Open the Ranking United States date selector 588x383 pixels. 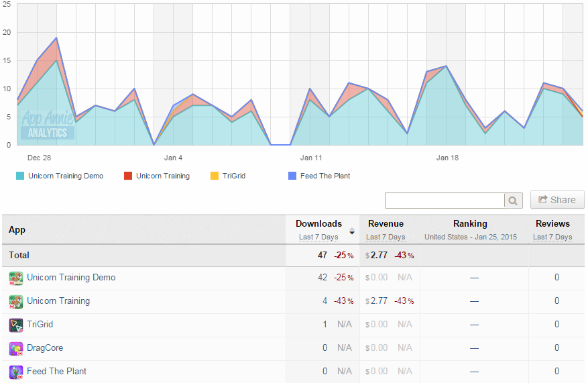point(470,237)
